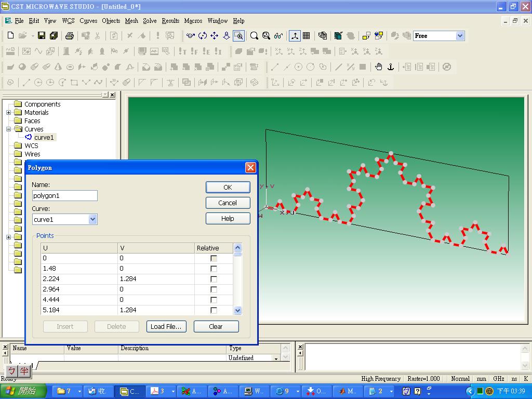Click the cutting plane teal cube icon
Viewport: 532px width, 399px height.
point(338,35)
